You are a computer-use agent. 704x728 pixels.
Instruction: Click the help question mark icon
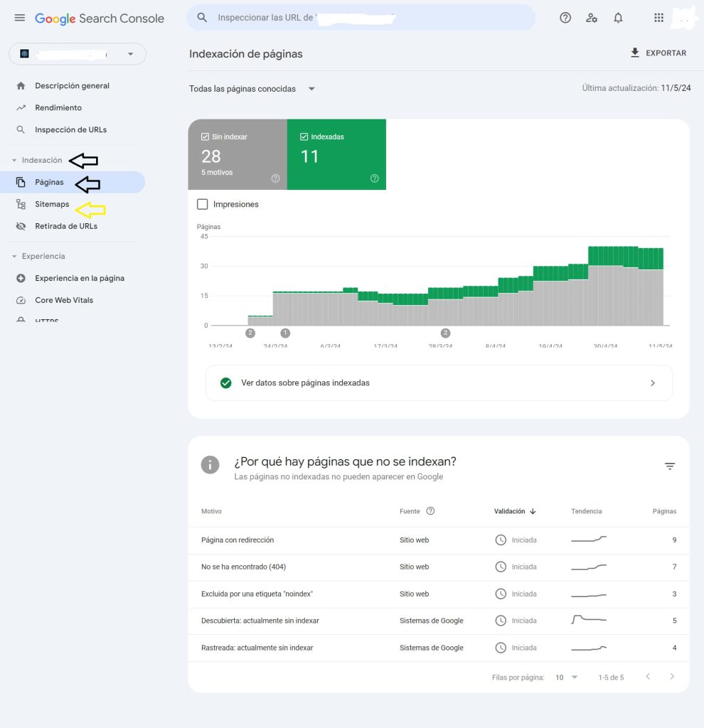tap(565, 18)
